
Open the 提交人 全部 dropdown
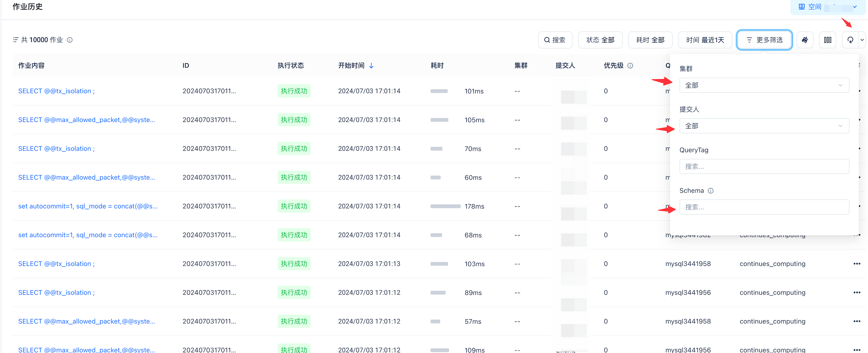click(764, 126)
